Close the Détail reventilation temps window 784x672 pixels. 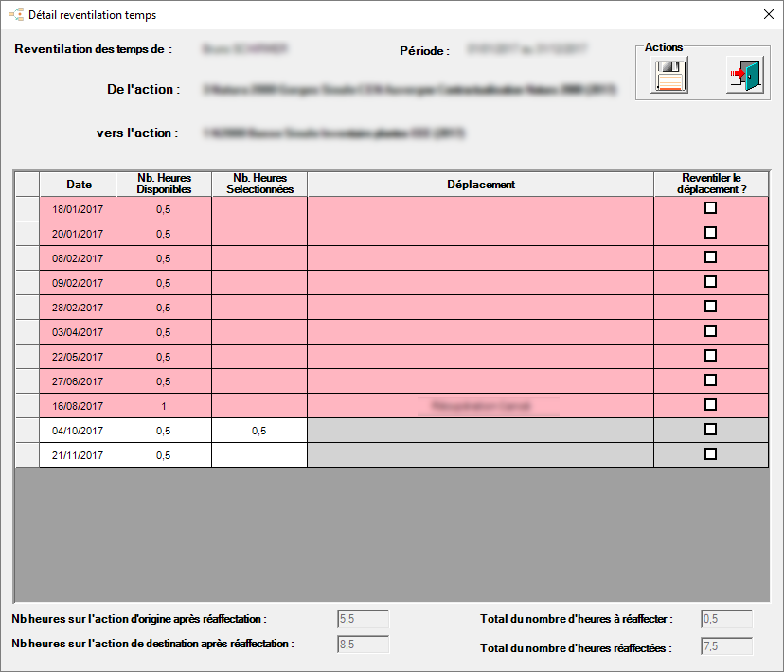click(x=768, y=15)
